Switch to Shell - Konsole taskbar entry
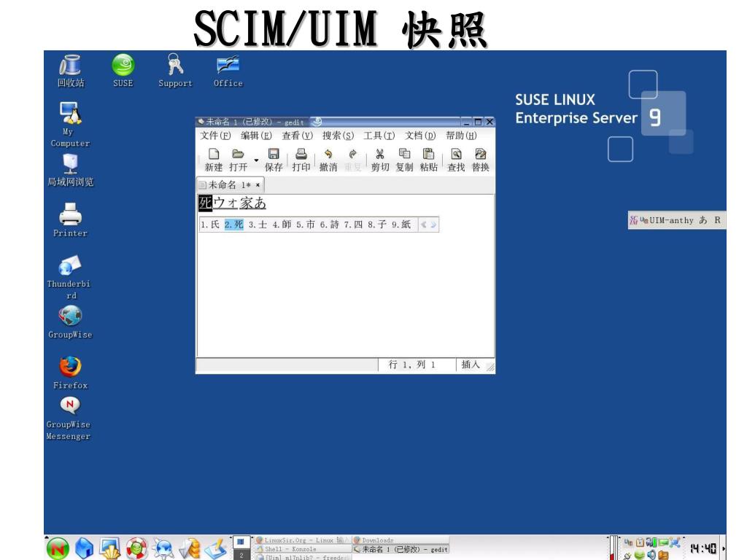 pyautogui.click(x=302, y=548)
